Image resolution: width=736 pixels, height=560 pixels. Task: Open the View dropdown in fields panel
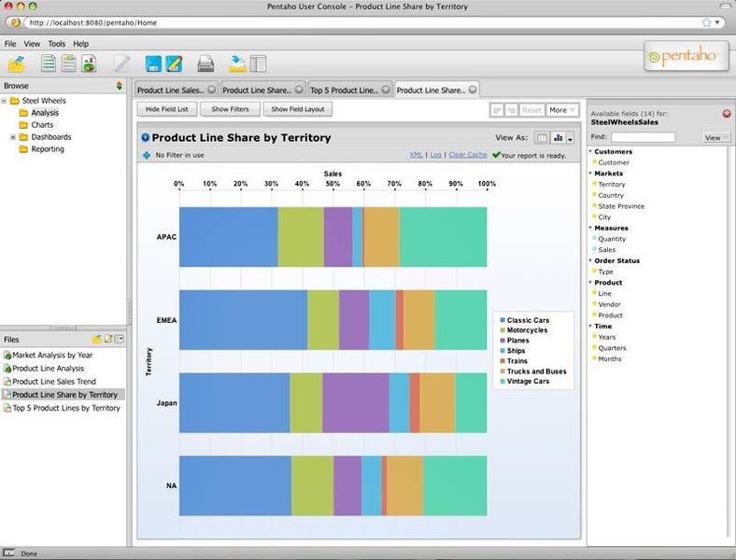pos(716,137)
